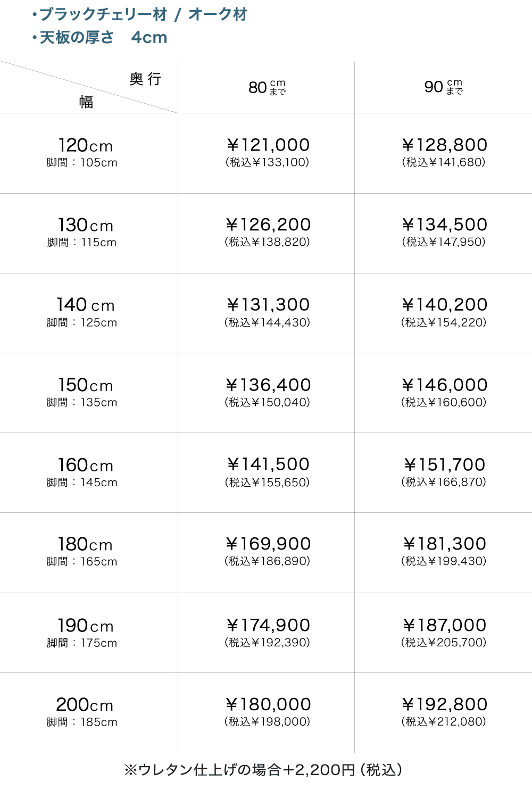Click the ¥131,300 price cell
Viewport: 532px width, 798px height.
pyautogui.click(x=268, y=305)
